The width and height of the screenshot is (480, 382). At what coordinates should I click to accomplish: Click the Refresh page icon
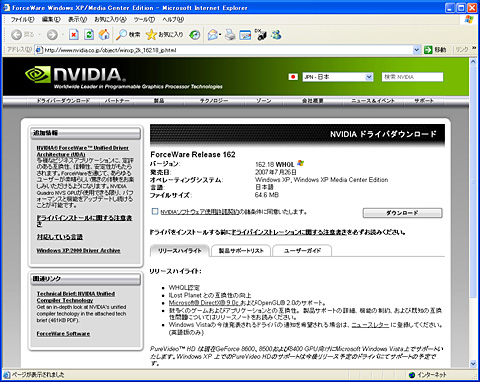click(x=89, y=34)
